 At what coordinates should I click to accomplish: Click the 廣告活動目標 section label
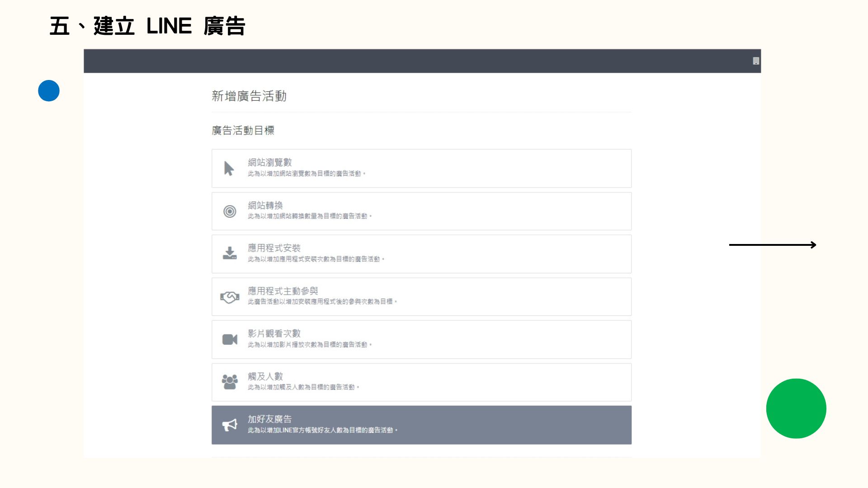coord(243,131)
